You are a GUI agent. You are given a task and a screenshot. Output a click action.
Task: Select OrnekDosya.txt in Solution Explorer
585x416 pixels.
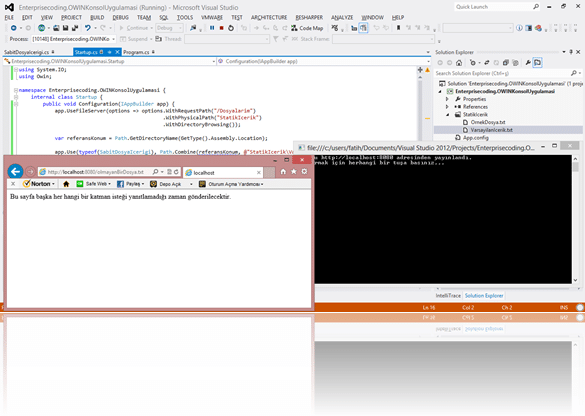coord(488,122)
